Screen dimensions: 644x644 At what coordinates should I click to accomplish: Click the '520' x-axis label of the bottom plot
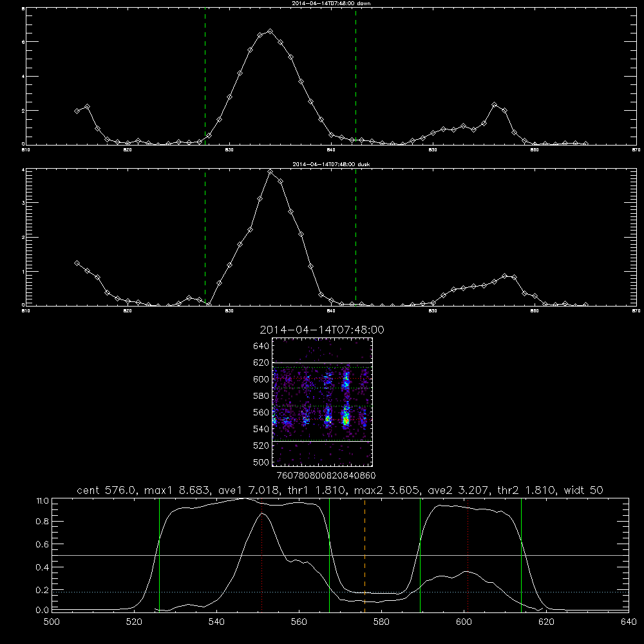click(135, 622)
